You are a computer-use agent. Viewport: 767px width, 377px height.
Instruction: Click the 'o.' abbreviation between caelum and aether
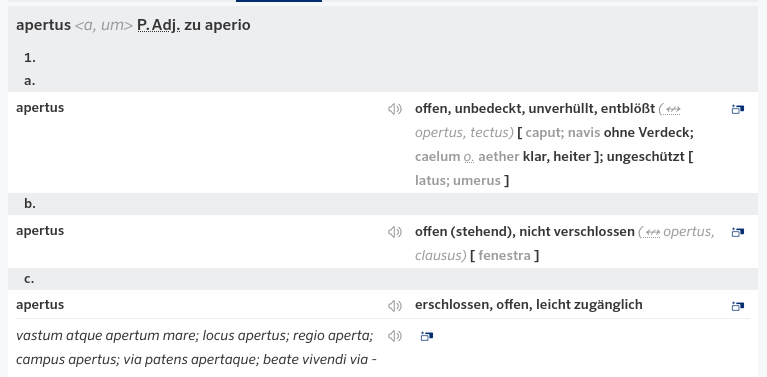pos(469,157)
